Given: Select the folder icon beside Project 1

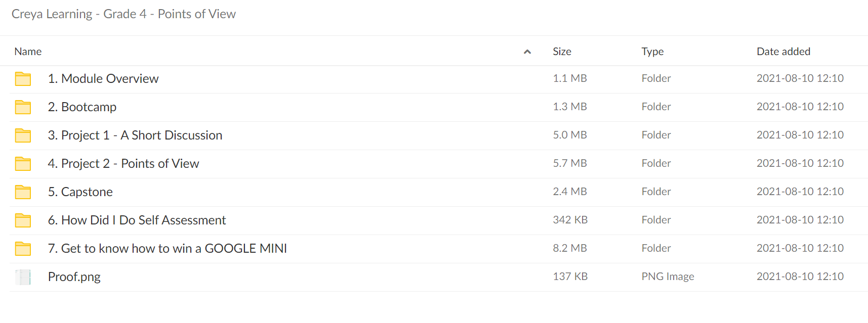Looking at the screenshot, I should coord(23,135).
